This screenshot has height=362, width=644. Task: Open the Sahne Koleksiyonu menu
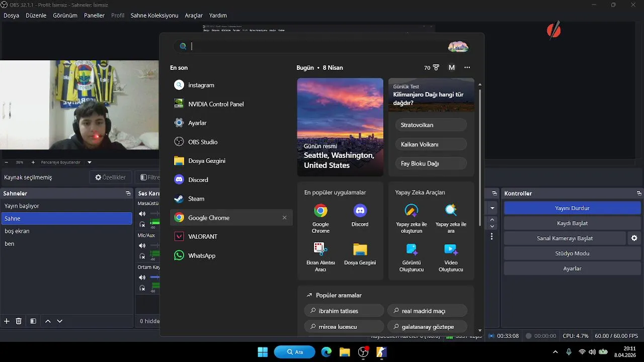[x=154, y=16]
